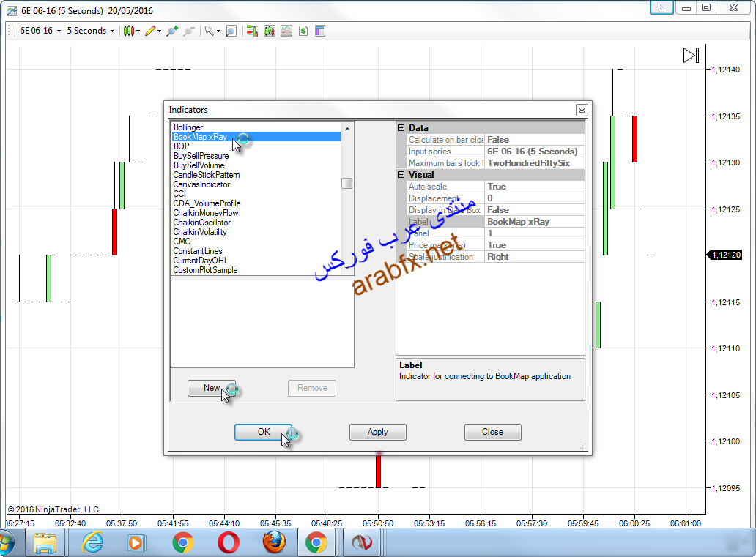The width and height of the screenshot is (756, 557).
Task: Click the Auto scale True value
Action: click(x=535, y=187)
